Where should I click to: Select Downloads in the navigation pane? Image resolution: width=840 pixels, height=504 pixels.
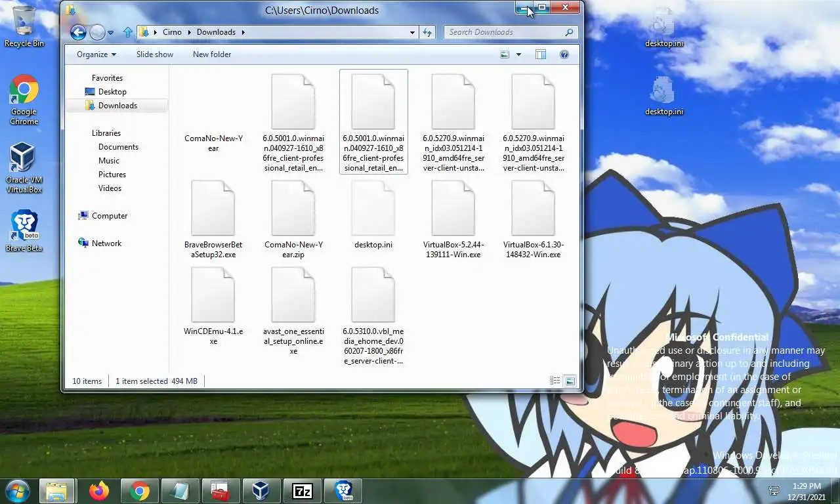click(117, 106)
